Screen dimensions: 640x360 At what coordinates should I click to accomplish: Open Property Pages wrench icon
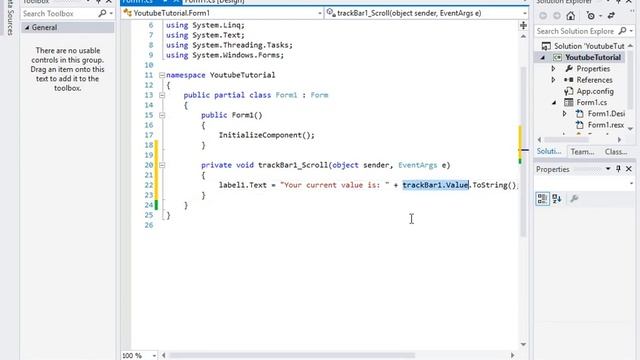pyautogui.click(x=574, y=199)
